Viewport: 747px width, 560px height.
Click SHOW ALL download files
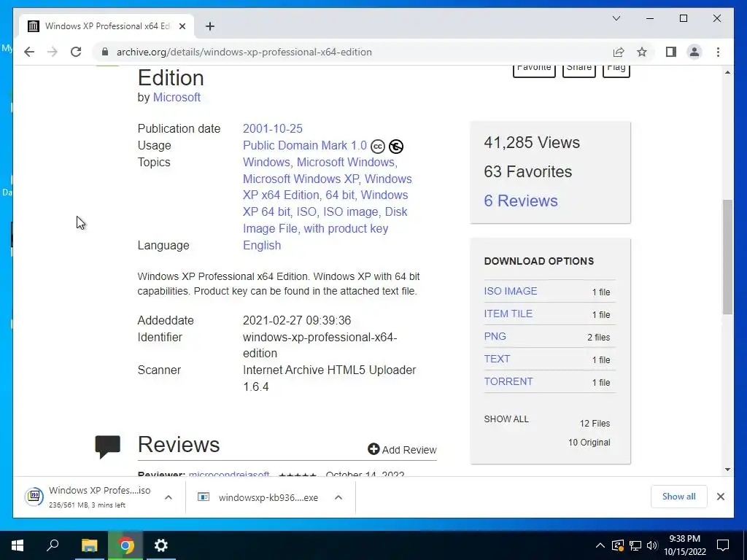[506, 419]
